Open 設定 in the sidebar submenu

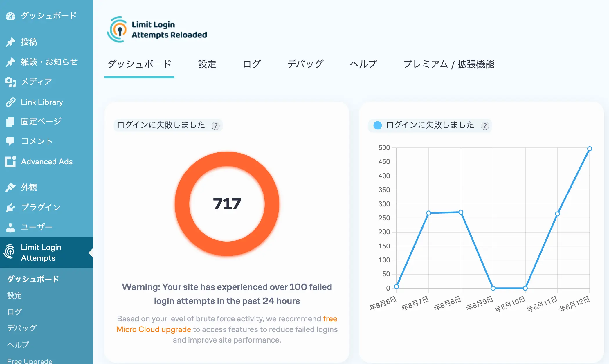click(x=15, y=295)
